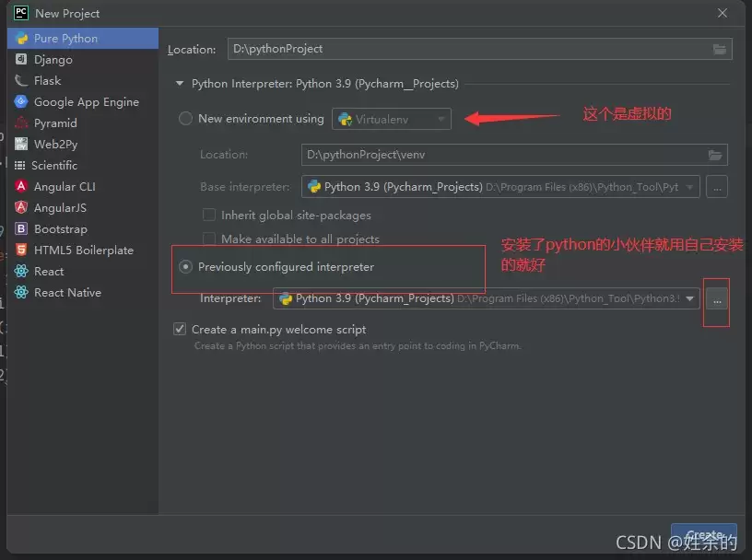
Task: Click the React Native icon
Action: tap(21, 292)
